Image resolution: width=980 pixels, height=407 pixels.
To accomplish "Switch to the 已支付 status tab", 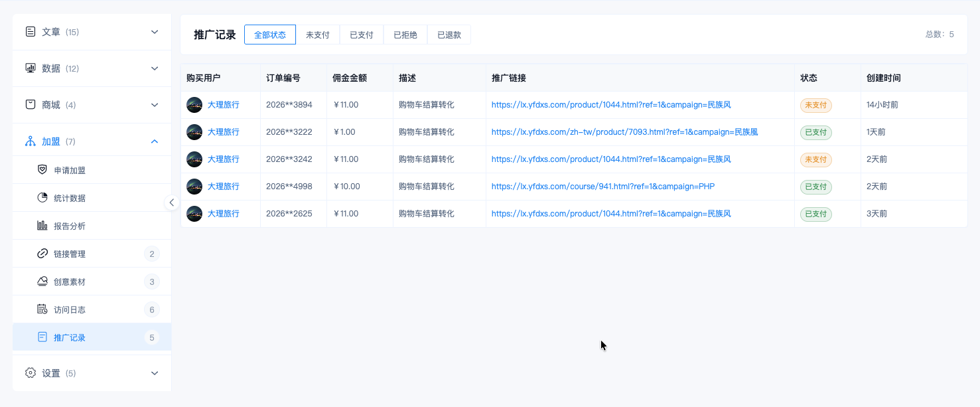I will click(362, 35).
